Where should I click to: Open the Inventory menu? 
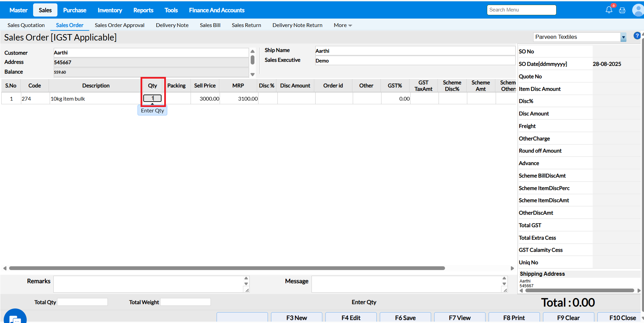click(x=110, y=10)
